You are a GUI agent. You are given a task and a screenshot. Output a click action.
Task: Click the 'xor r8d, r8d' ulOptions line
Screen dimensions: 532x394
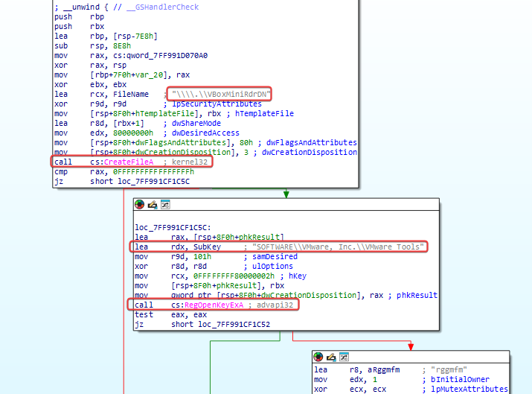pos(214,266)
